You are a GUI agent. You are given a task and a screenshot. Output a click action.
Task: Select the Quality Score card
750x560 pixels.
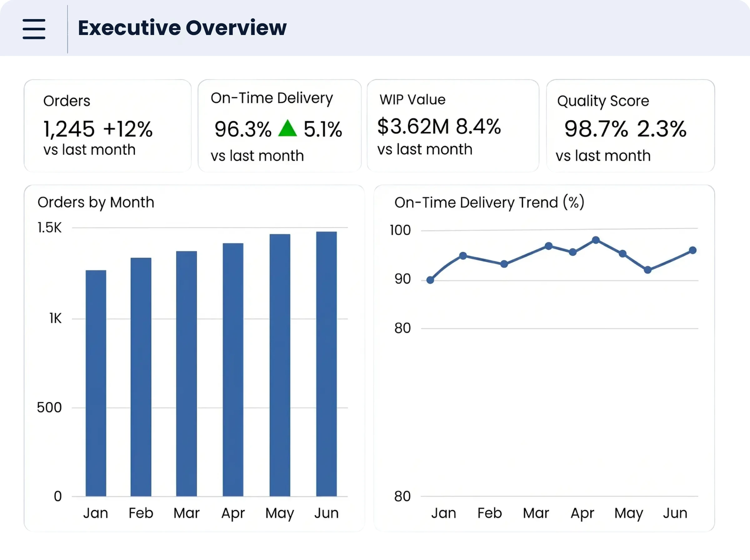pyautogui.click(x=630, y=126)
